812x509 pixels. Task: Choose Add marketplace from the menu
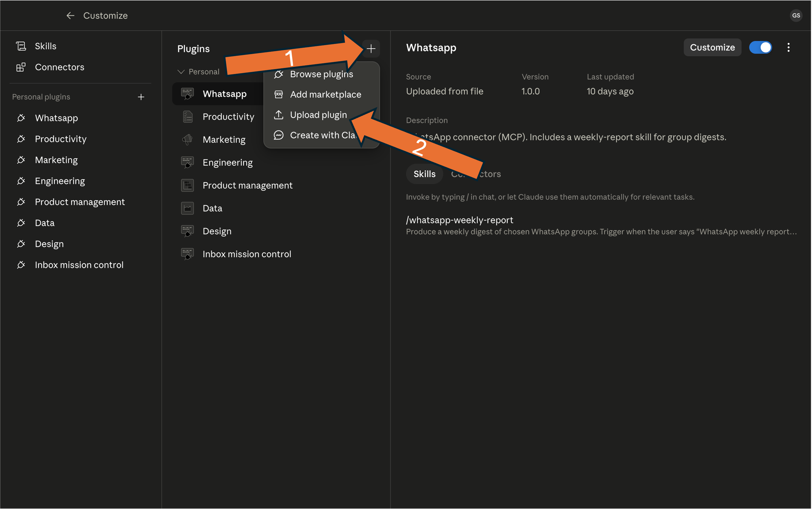point(321,94)
